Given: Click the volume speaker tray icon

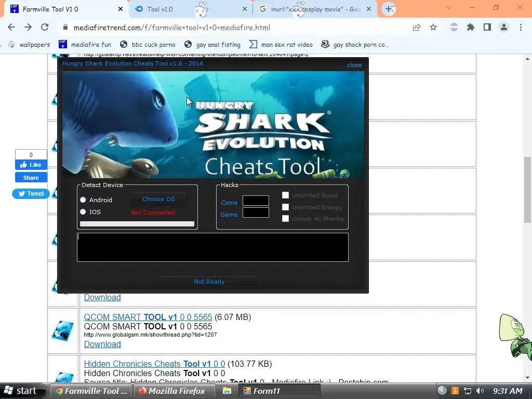Looking at the screenshot, I should [x=480, y=391].
